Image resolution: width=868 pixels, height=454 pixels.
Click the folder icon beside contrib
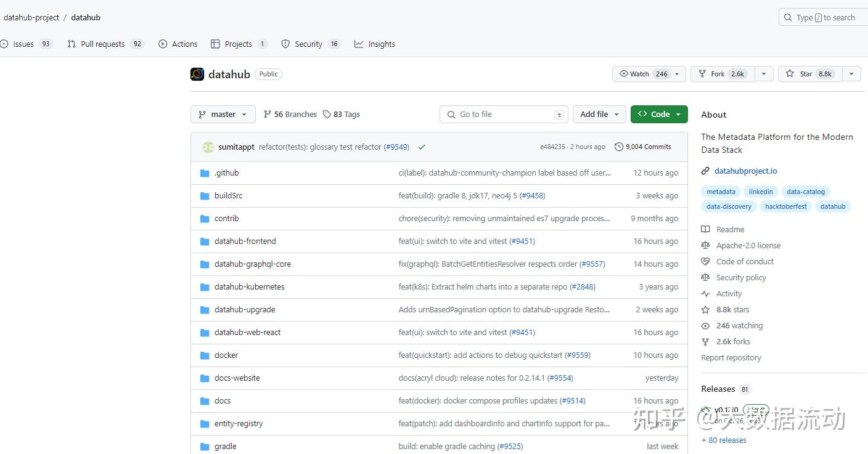tap(205, 219)
